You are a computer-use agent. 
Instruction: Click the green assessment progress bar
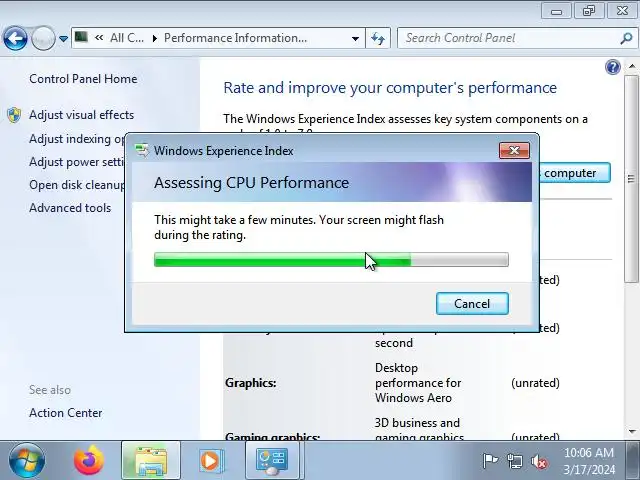(331, 260)
